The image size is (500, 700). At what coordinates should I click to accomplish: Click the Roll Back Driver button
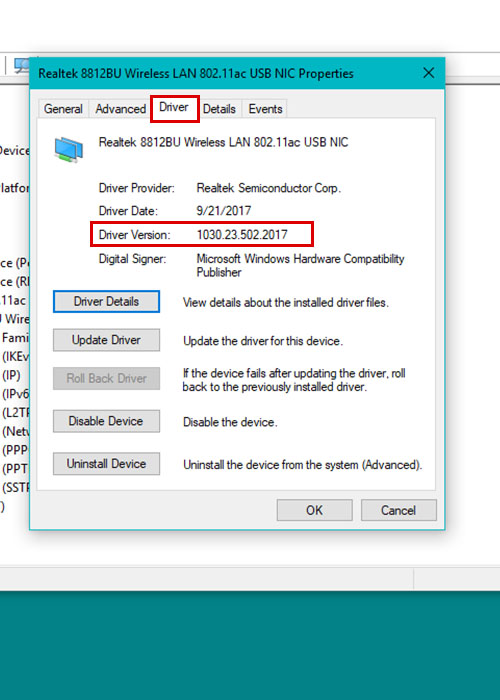106,379
